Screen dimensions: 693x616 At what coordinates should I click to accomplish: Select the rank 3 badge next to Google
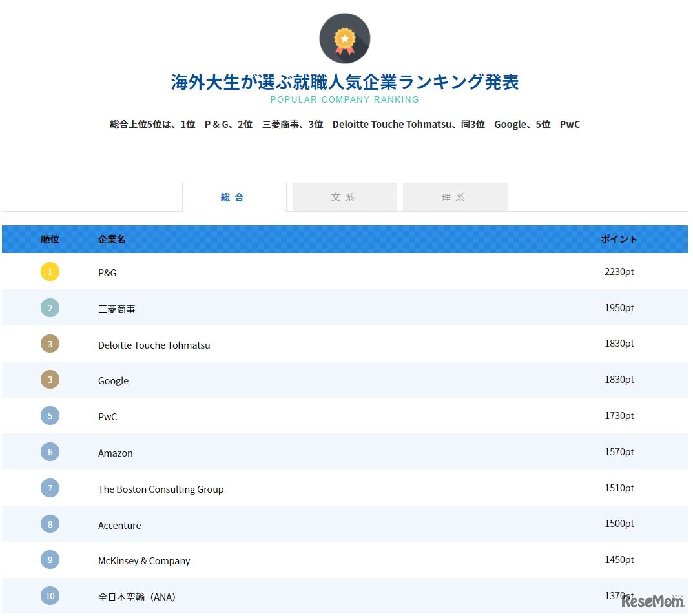click(x=50, y=380)
